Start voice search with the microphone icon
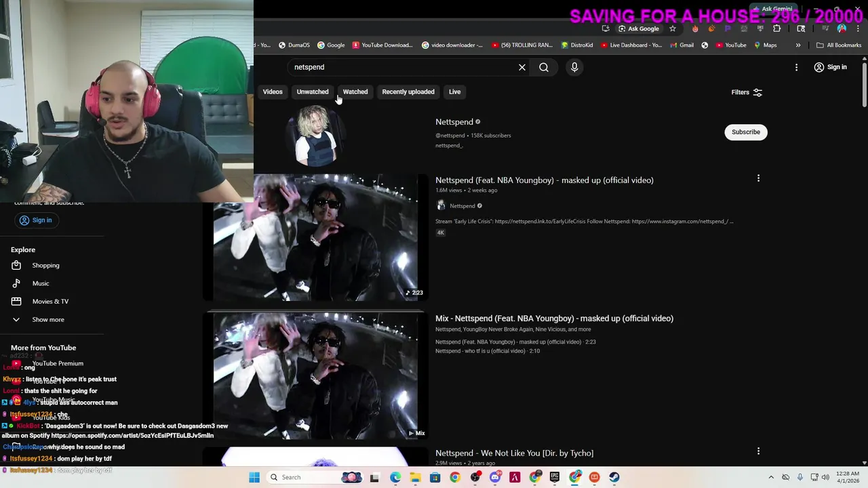868x488 pixels. 574,67
